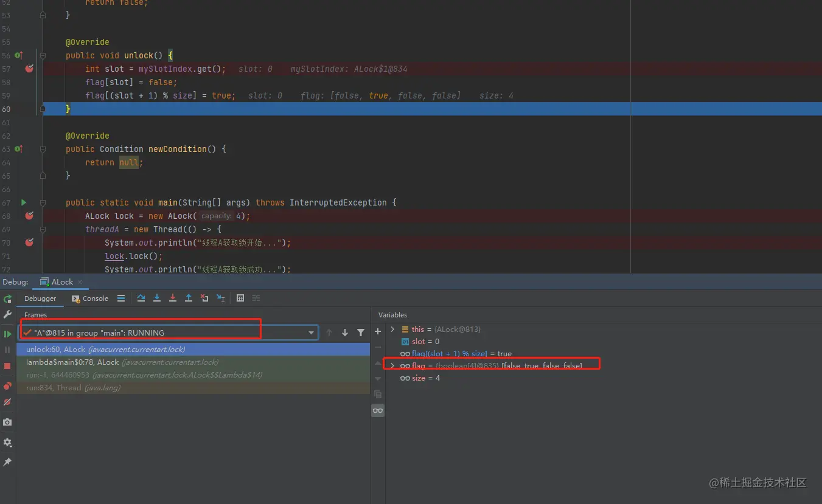
Task: Select the next frame with down arrow
Action: coord(345,333)
